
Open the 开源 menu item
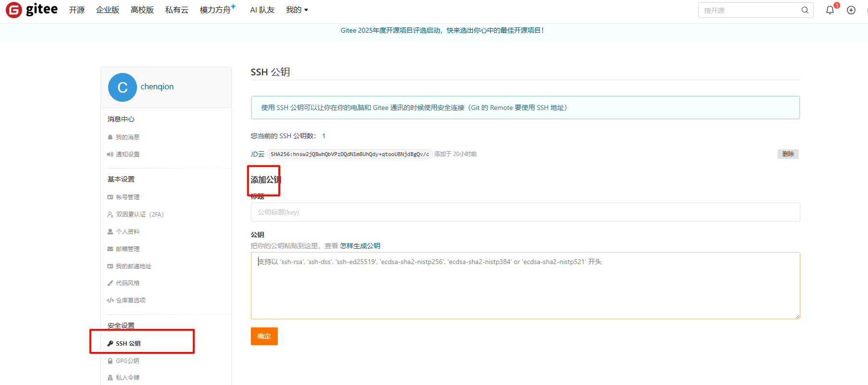[77, 10]
